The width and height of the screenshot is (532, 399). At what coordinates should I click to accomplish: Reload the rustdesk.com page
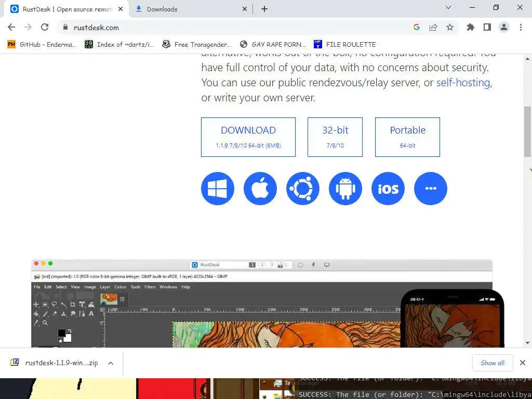tap(45, 28)
